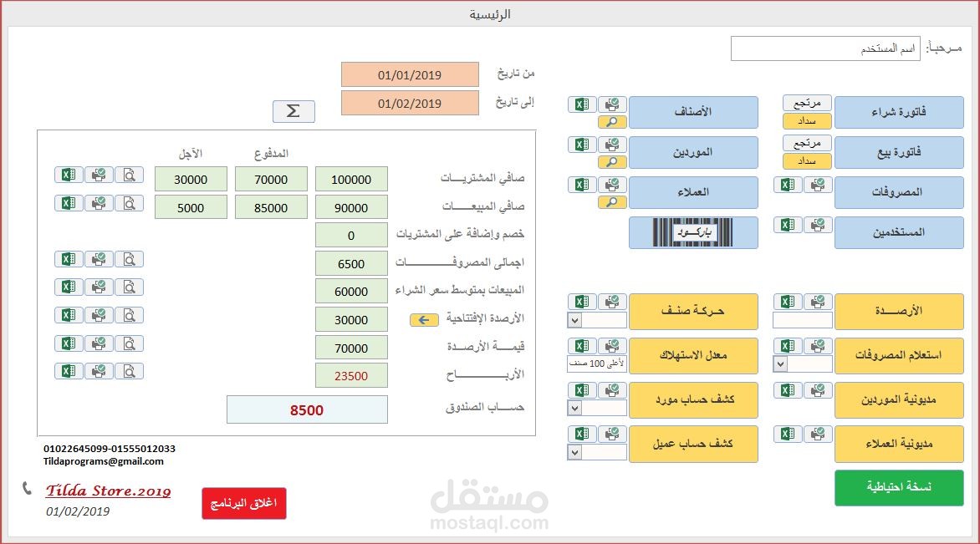Preview صافي المبيعات report
The image size is (980, 544).
[x=130, y=203]
